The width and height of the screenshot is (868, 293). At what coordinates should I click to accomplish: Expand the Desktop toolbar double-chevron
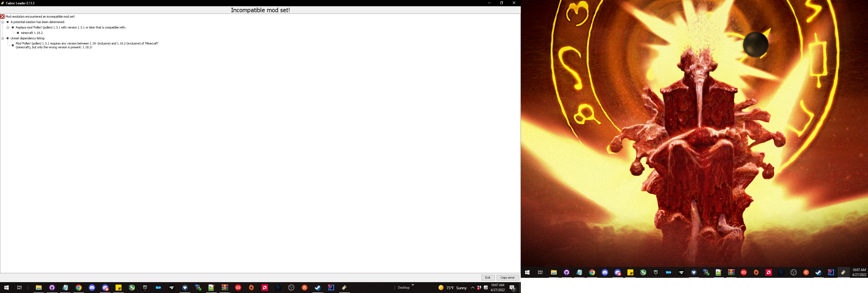tap(413, 285)
